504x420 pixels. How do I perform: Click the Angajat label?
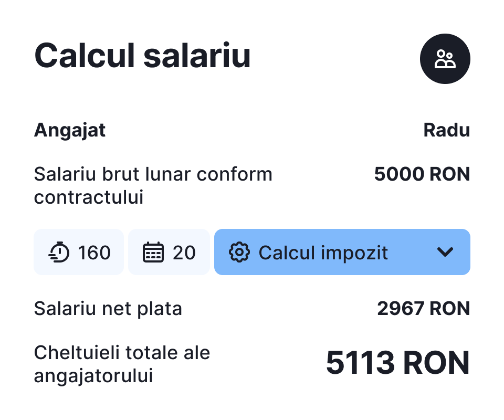70,130
